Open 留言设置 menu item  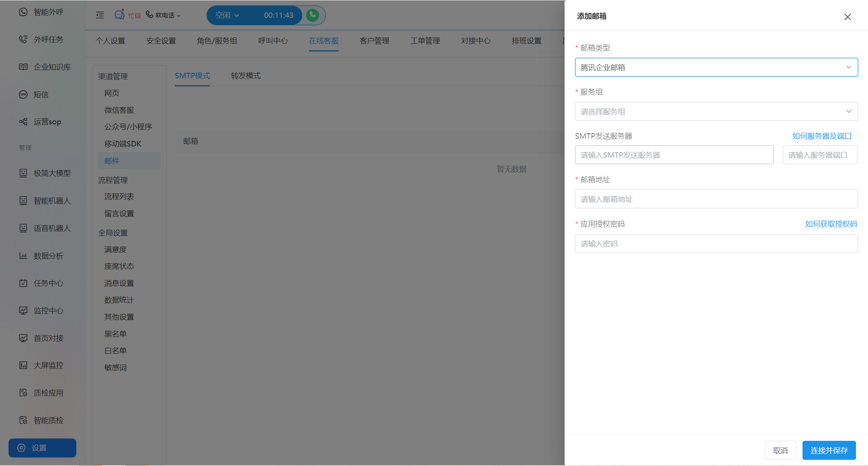click(119, 213)
